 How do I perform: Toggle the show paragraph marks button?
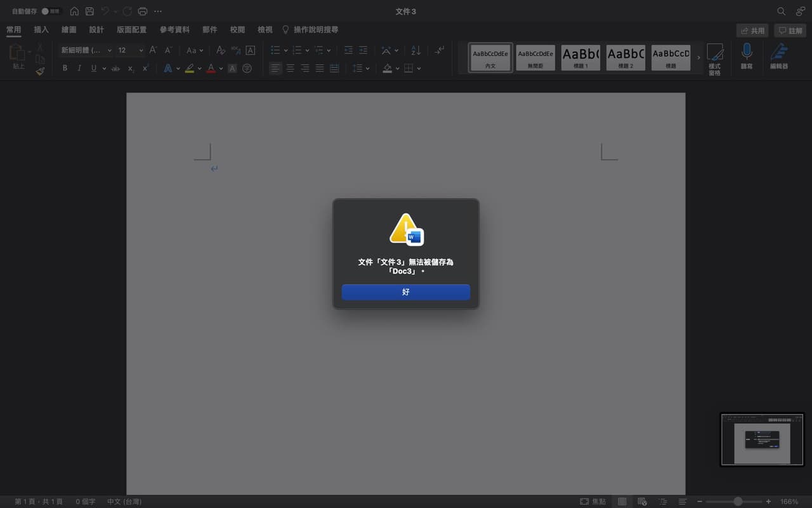440,50
